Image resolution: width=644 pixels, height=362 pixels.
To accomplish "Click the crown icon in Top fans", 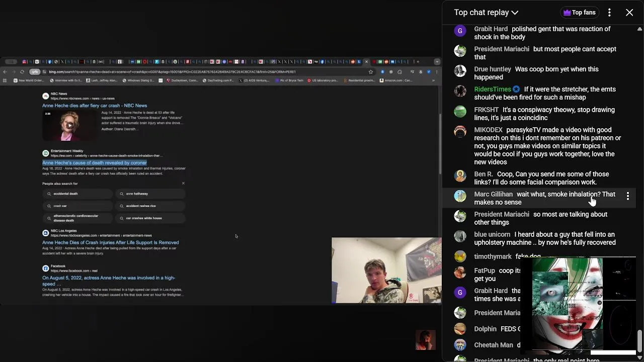I will (567, 13).
